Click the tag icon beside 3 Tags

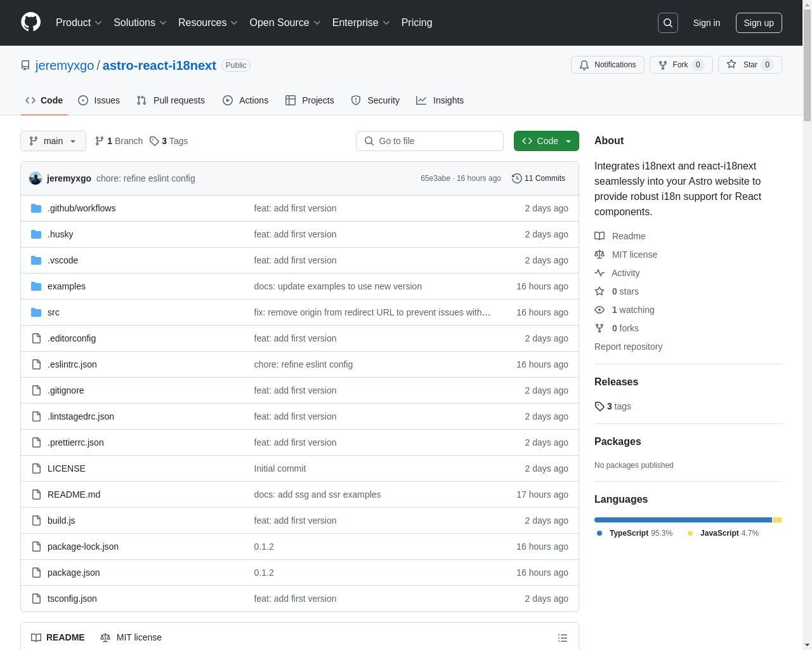click(154, 141)
